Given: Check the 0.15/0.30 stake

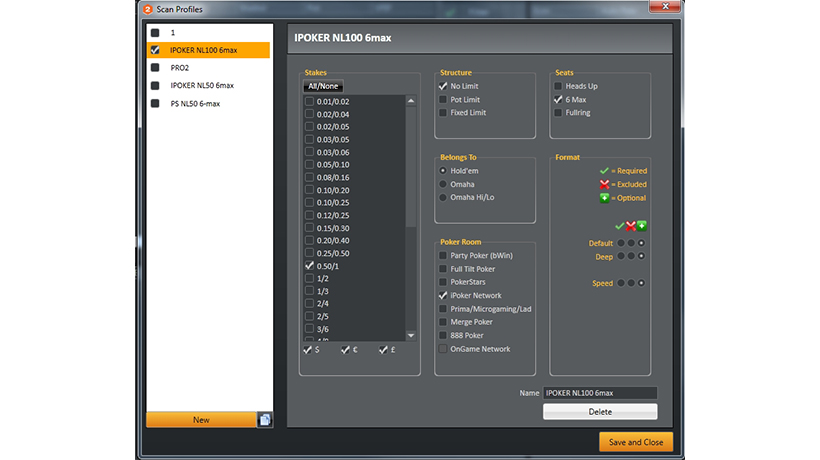Looking at the screenshot, I should (310, 228).
